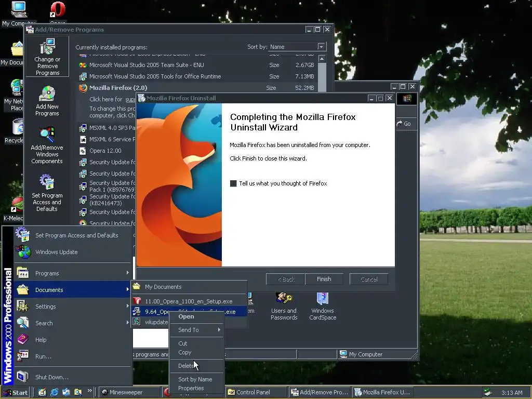Image resolution: width=532 pixels, height=399 pixels.
Task: Click the K-Meleon desktop shortcut icon
Action: 17,204
